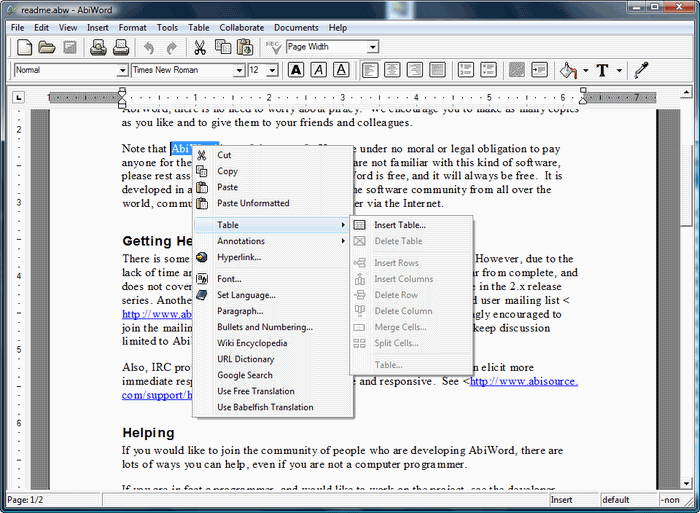Click the Hyperlink globe icon in the context menu
Image resolution: width=700 pixels, height=513 pixels.
coord(202,257)
